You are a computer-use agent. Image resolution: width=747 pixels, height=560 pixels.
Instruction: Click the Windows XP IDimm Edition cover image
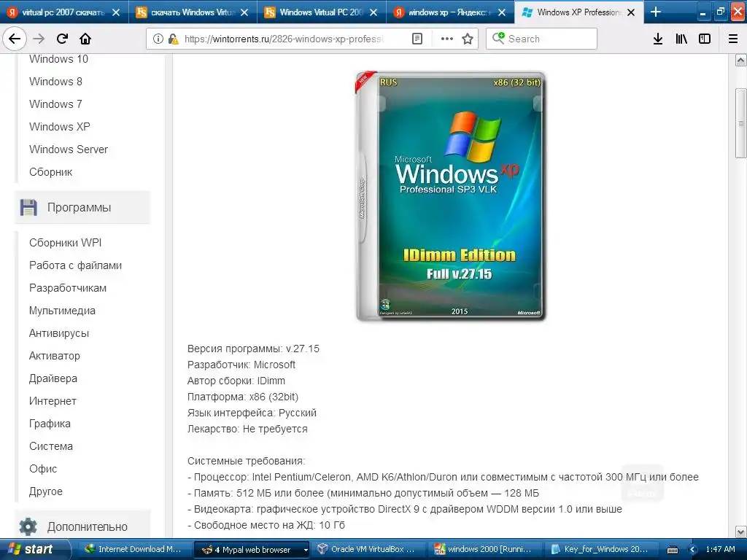(x=451, y=195)
